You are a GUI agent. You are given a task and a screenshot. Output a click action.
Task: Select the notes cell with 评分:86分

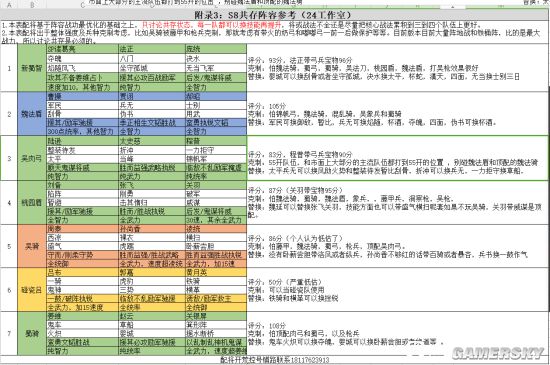click(397, 246)
